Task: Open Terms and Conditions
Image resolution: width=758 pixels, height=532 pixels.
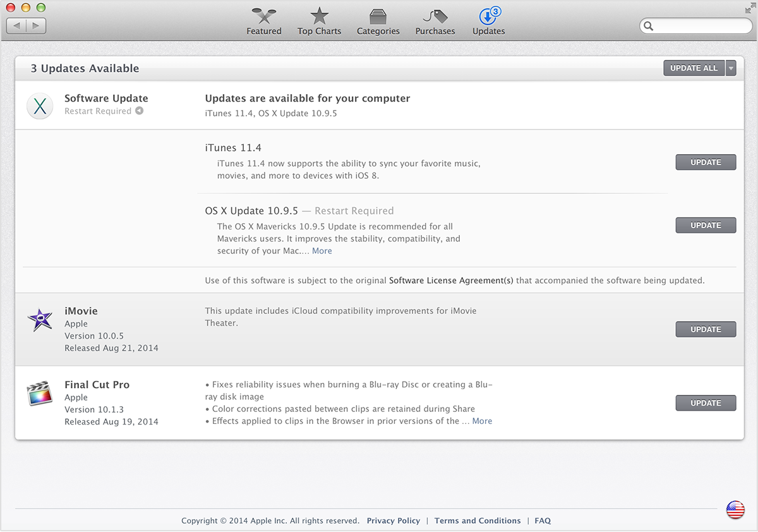Action: click(x=478, y=520)
